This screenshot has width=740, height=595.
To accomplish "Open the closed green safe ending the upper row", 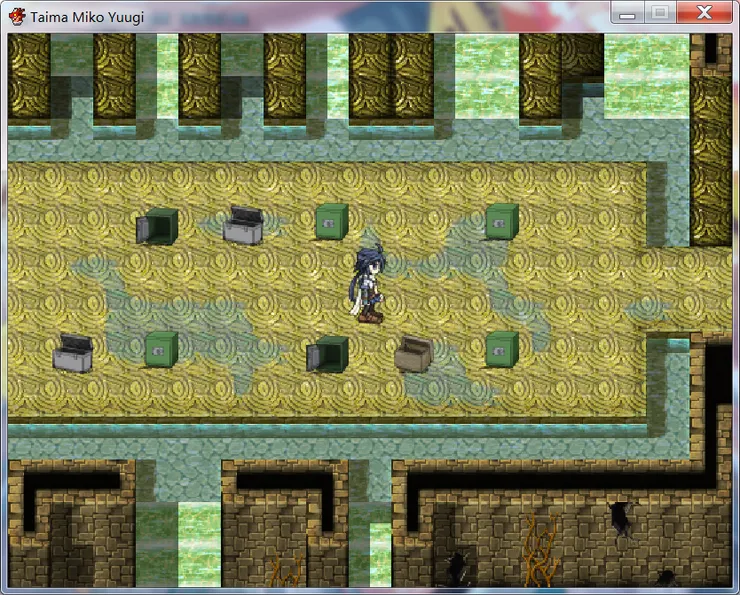I will [502, 221].
